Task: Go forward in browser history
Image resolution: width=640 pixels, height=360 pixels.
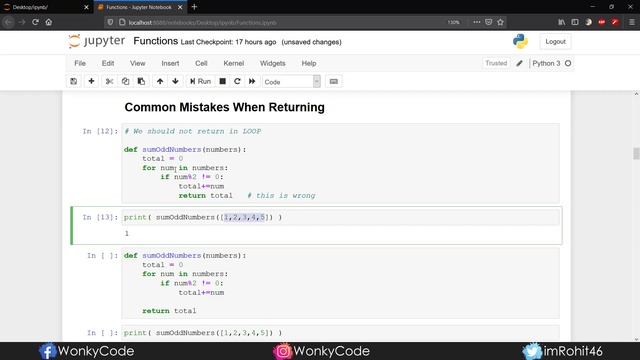Action: pyautogui.click(x=22, y=22)
